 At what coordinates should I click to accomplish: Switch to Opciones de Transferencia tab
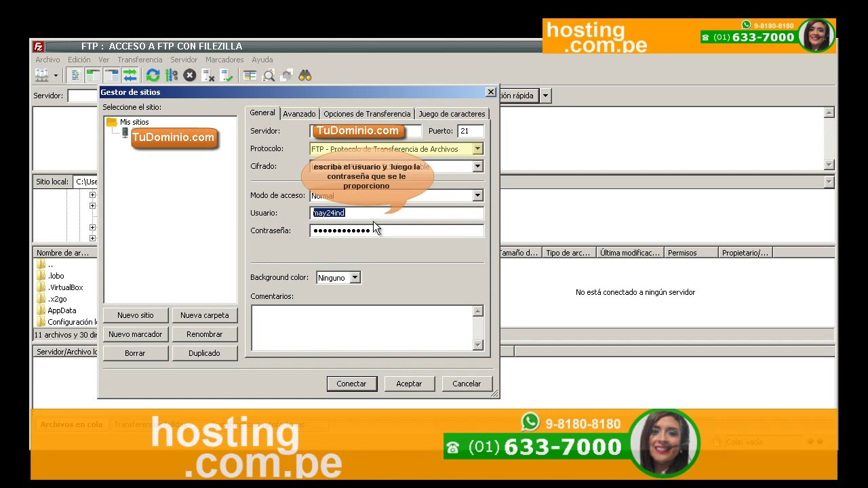pos(367,114)
